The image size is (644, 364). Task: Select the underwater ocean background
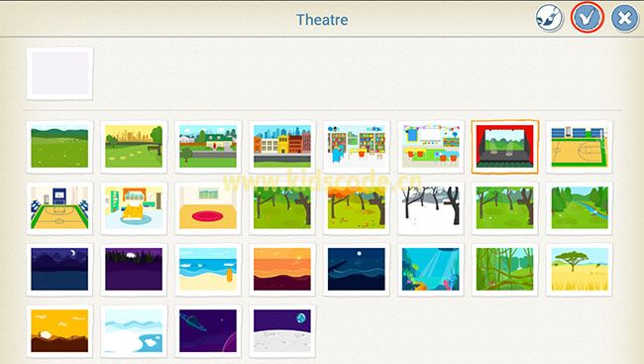pyautogui.click(x=430, y=270)
